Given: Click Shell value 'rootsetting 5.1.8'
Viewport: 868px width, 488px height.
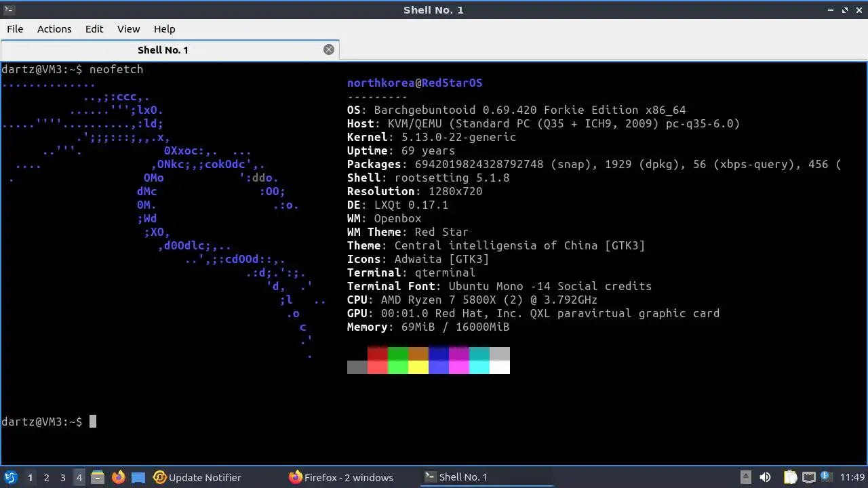Looking at the screenshot, I should (x=452, y=178).
